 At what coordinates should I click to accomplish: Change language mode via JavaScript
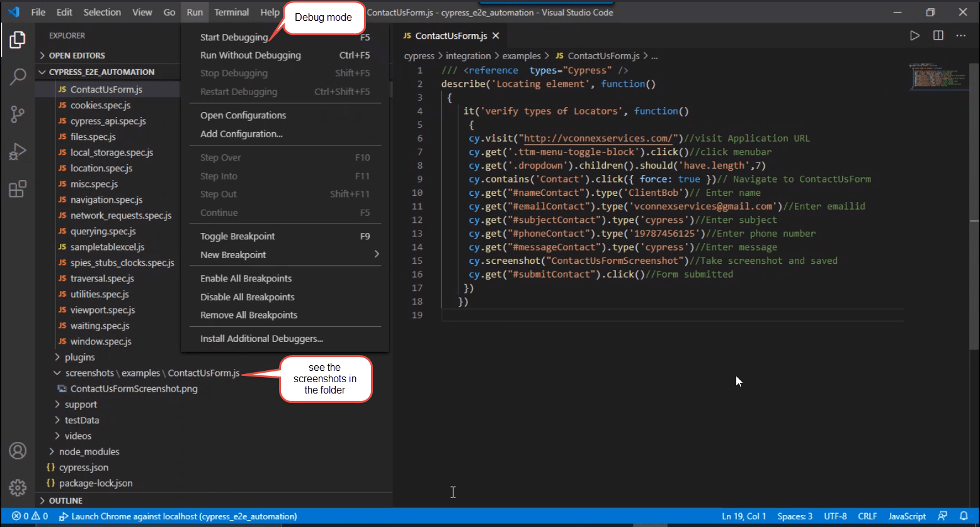pyautogui.click(x=907, y=516)
